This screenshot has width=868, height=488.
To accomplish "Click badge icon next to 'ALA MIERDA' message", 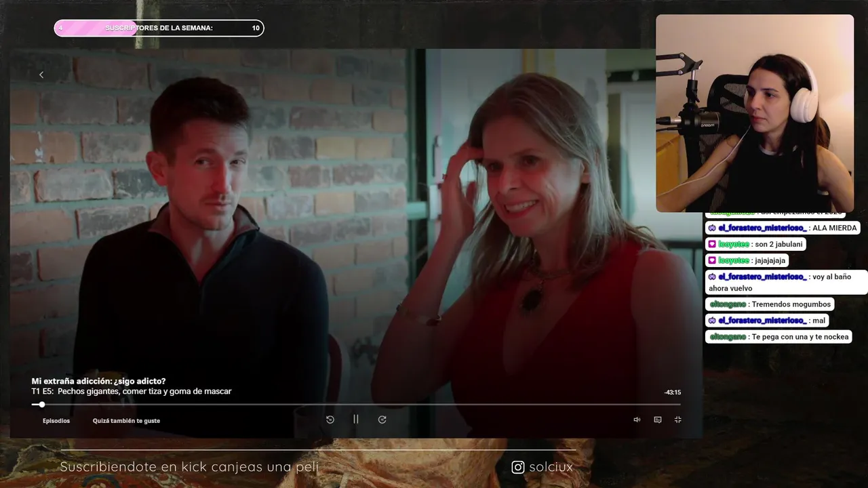I will [712, 228].
